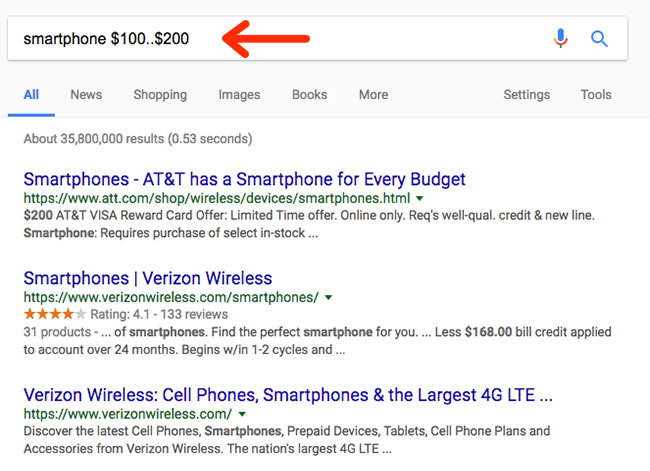Click the att.com smartphones green URL
650x471 pixels.
[217, 199]
